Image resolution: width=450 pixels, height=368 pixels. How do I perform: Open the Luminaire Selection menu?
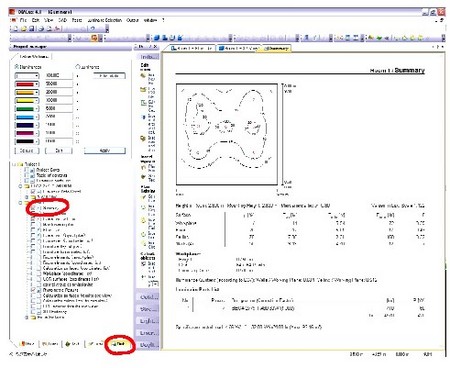click(104, 20)
